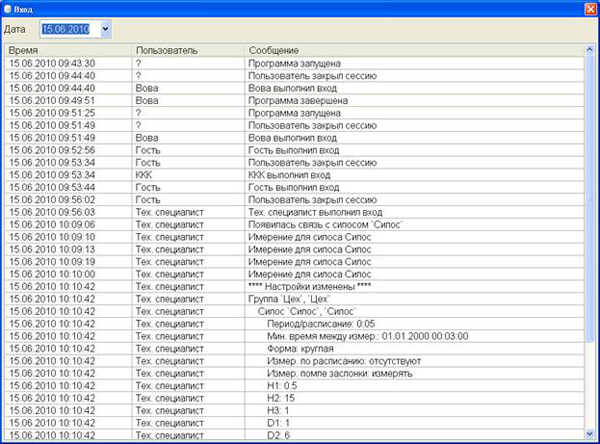Select the H2: 15 row
The image size is (600, 444).
tap(295, 398)
